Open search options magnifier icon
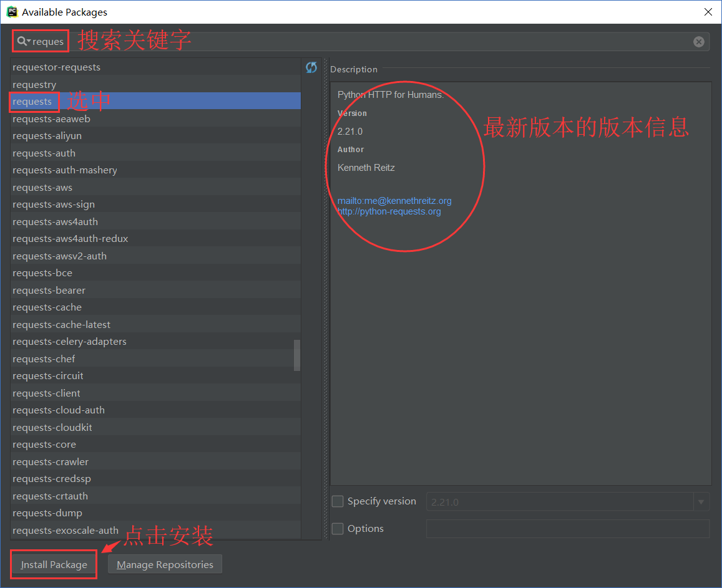 coord(24,41)
